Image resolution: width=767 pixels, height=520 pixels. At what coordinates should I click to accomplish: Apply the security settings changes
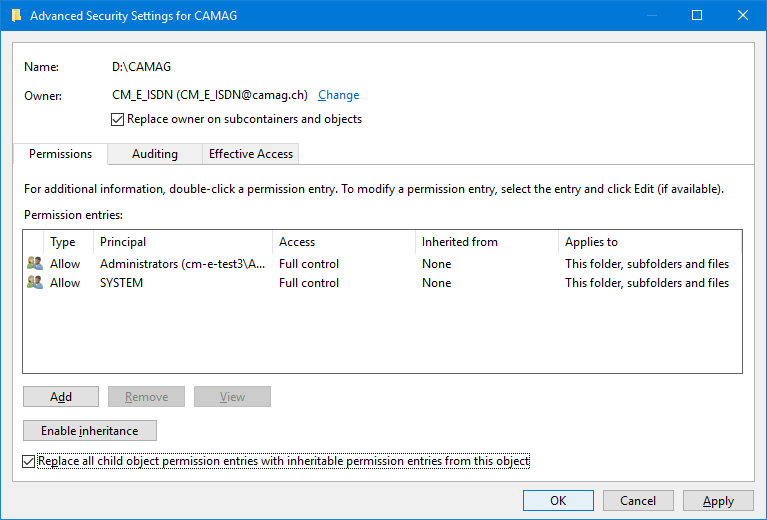tap(718, 501)
